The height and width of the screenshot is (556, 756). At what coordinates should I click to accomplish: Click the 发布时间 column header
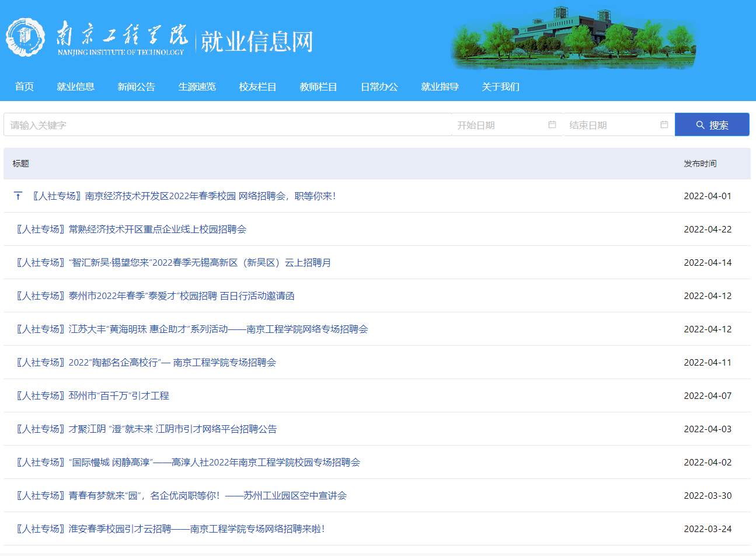(x=700, y=164)
